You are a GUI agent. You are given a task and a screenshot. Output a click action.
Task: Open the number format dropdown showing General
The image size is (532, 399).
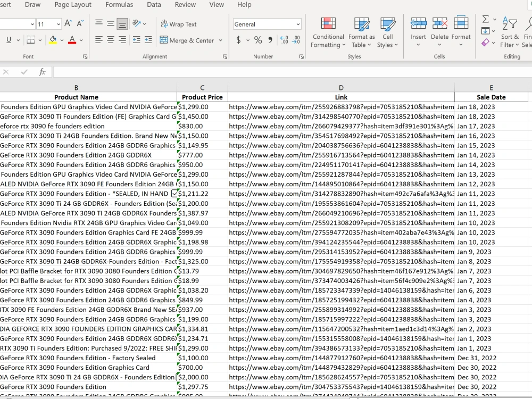[x=298, y=24]
